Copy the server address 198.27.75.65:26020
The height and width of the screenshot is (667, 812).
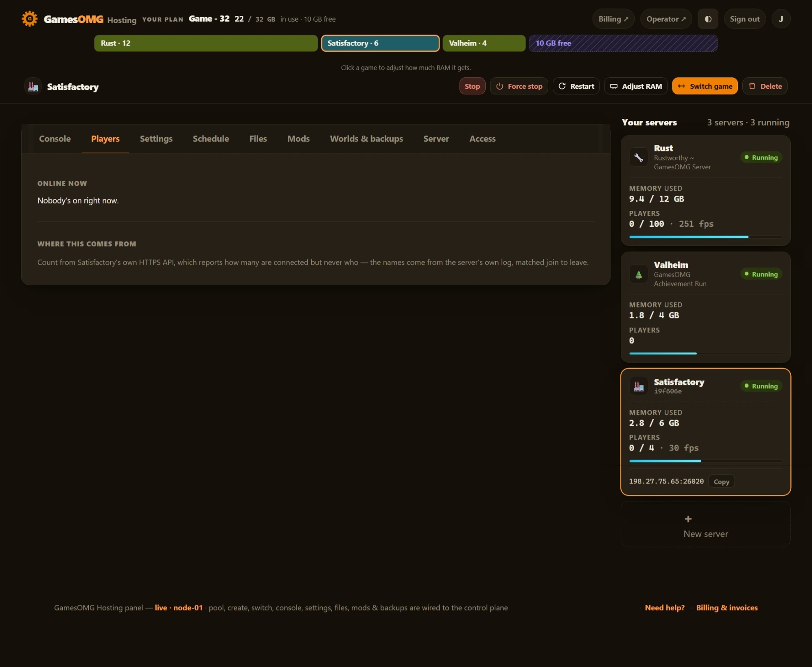(721, 481)
